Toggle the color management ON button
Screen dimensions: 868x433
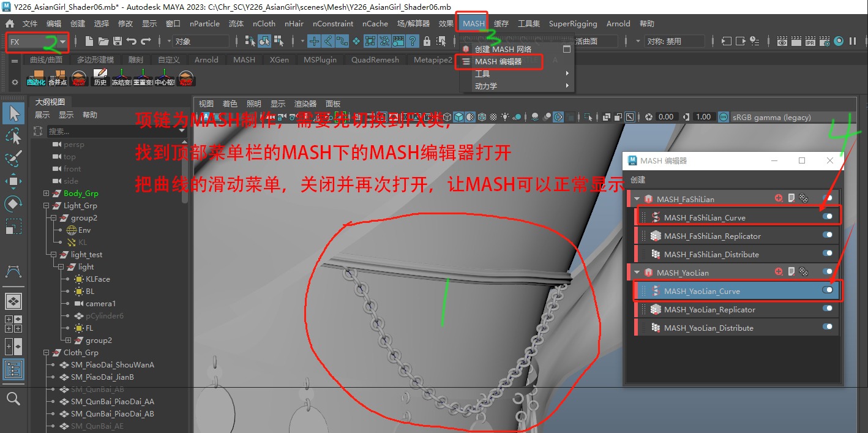pos(723,116)
